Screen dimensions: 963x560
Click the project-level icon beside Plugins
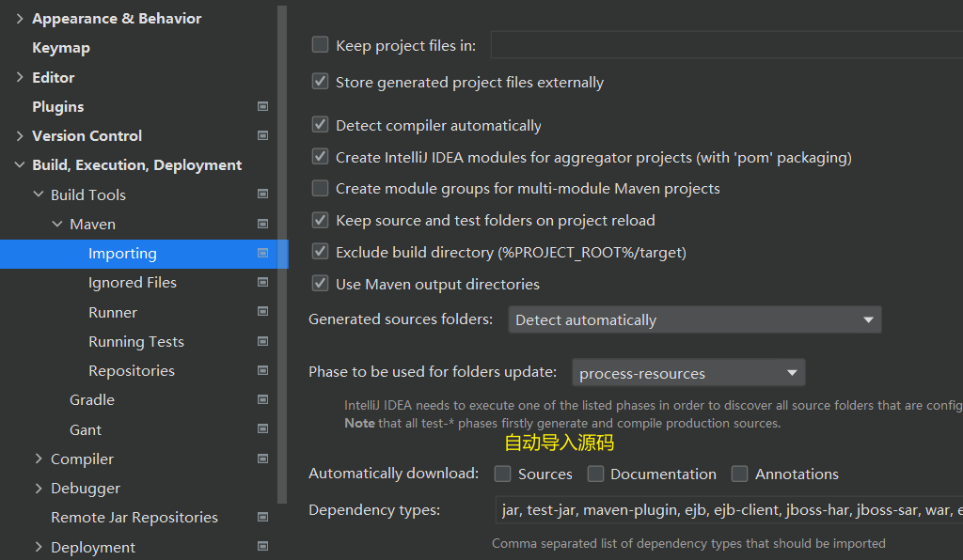(x=263, y=107)
